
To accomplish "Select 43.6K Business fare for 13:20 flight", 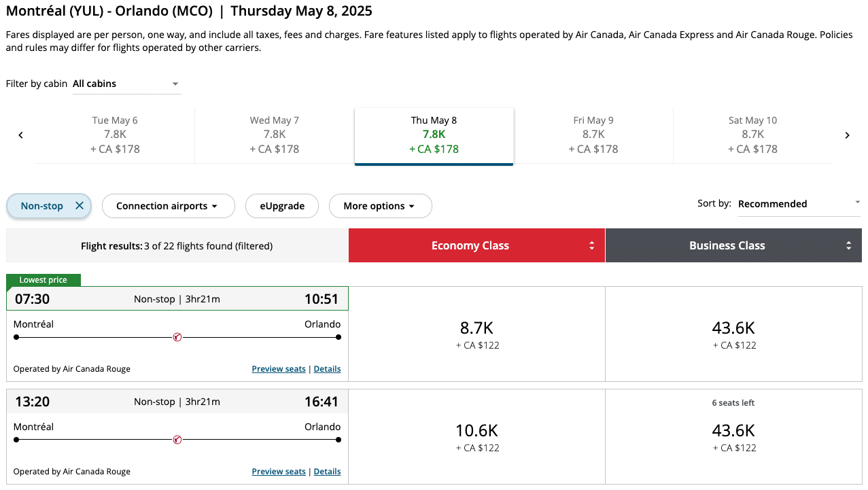I will coord(733,436).
